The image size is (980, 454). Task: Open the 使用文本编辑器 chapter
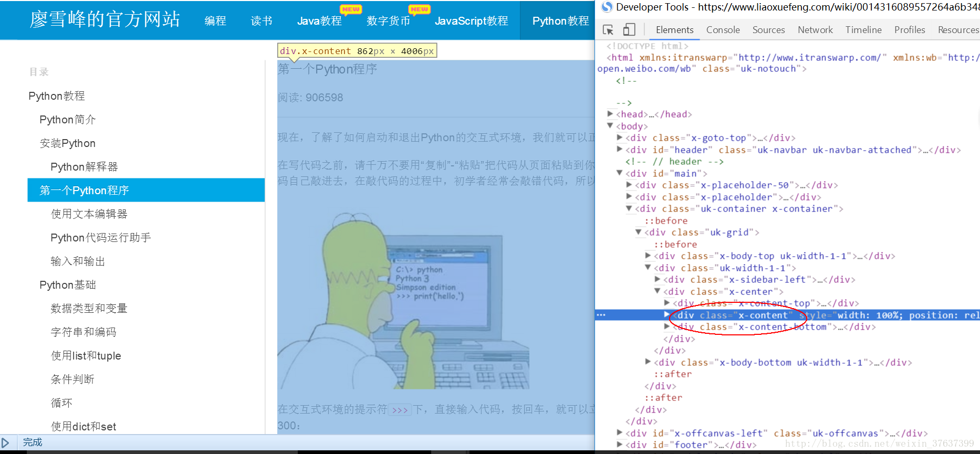[89, 214]
